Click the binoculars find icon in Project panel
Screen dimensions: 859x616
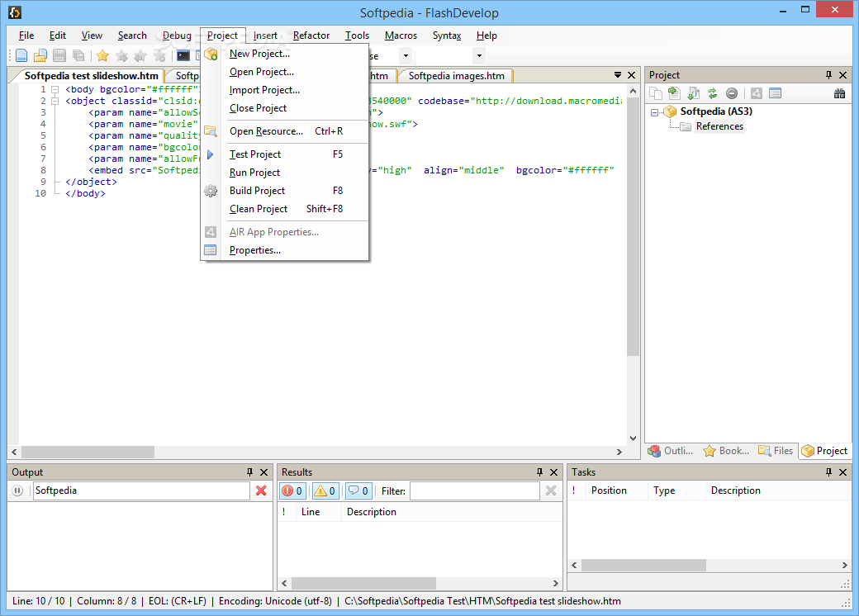839,93
